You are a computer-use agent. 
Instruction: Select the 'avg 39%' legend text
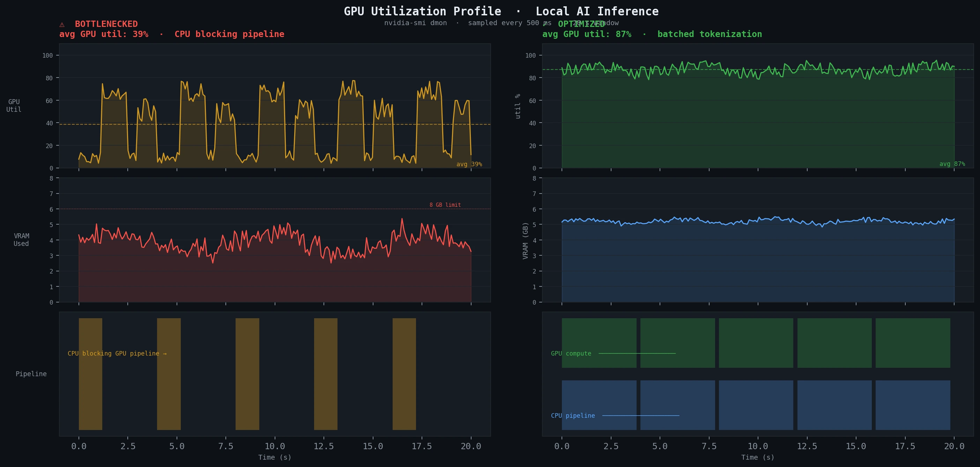(x=469, y=165)
